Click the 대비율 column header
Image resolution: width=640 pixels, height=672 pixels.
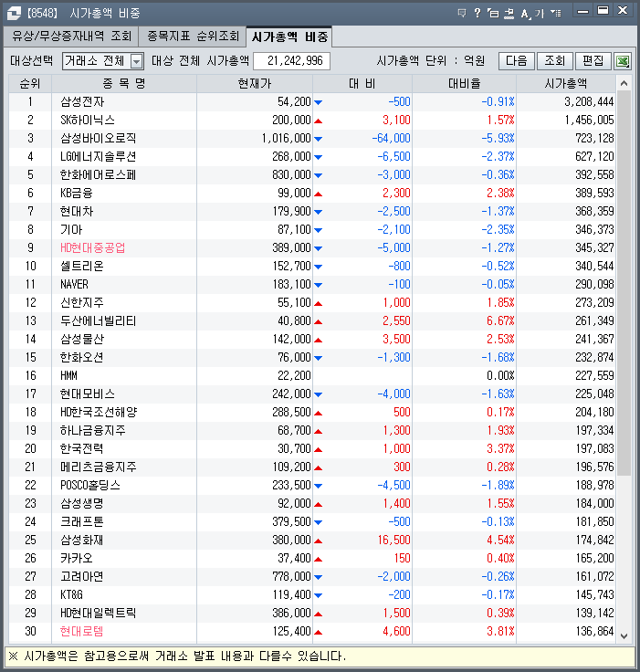pyautogui.click(x=464, y=84)
